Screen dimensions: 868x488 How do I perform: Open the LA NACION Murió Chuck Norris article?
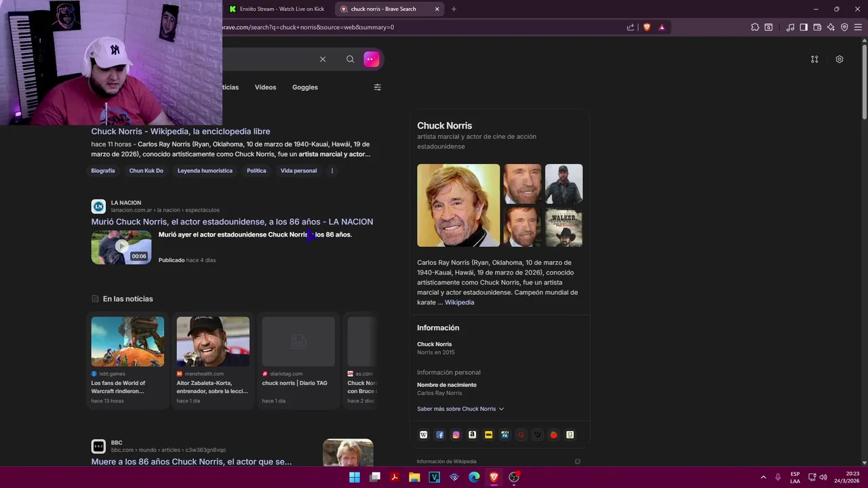232,222
